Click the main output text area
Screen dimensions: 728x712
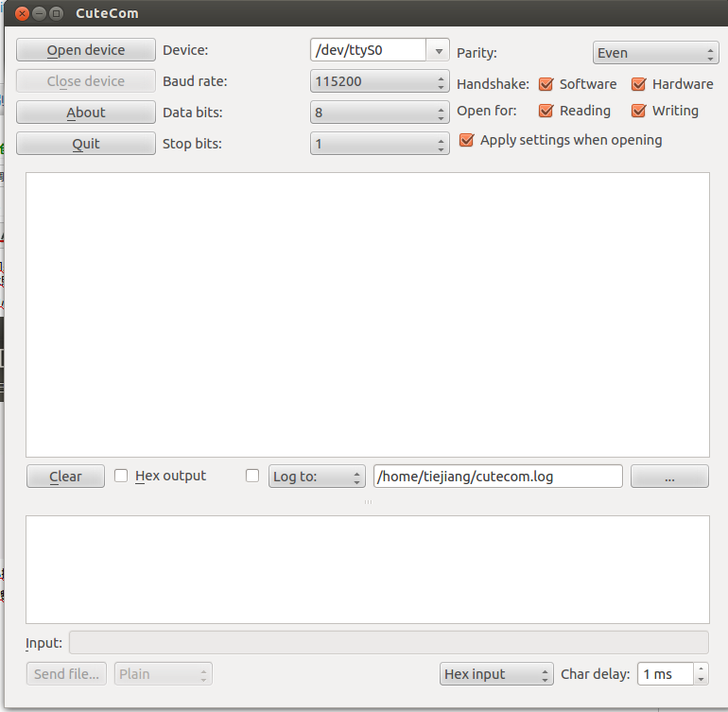click(368, 315)
